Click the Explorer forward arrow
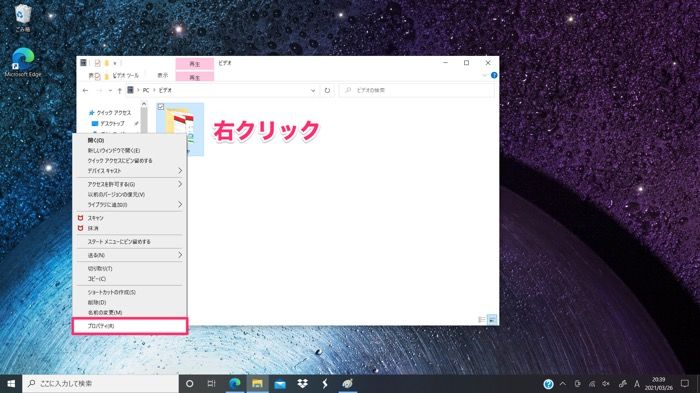This screenshot has width=700, height=393. (99, 90)
